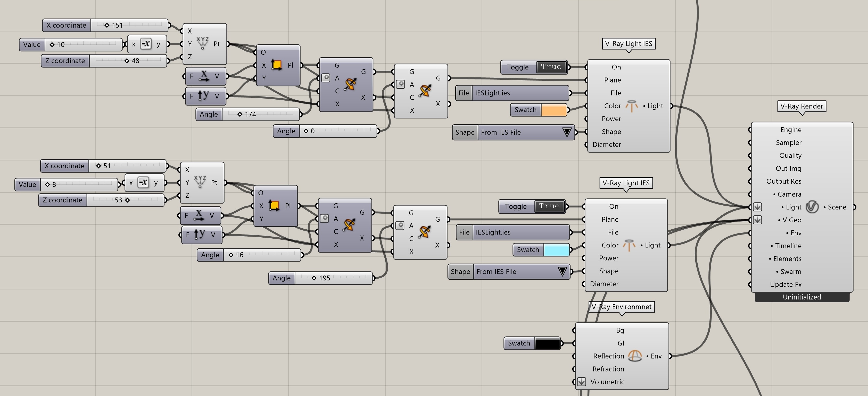Click the V-Ray Render logo icon
The height and width of the screenshot is (396, 868).
click(812, 207)
